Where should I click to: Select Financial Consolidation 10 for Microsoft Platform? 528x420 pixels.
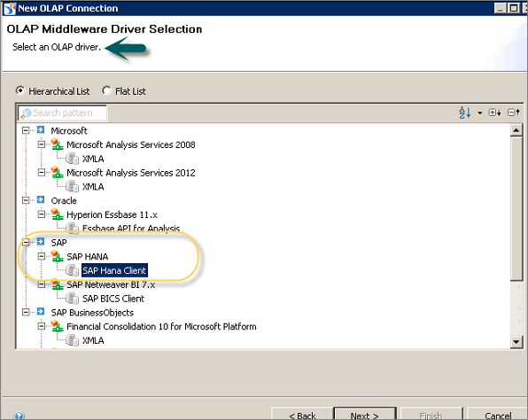point(161,327)
